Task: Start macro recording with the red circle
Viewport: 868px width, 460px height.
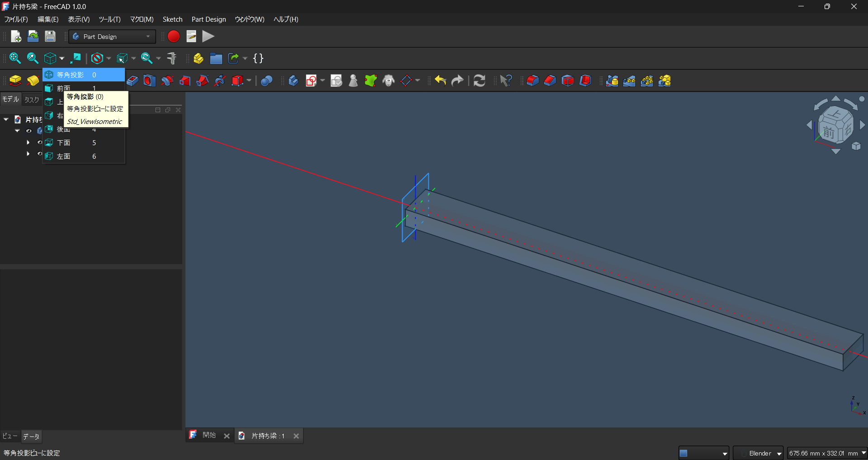Action: tap(174, 36)
